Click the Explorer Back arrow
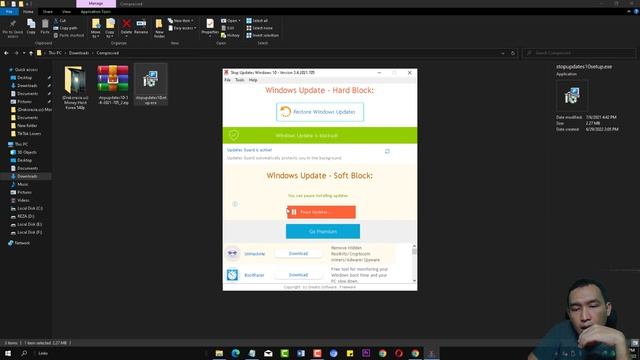The height and width of the screenshot is (360, 640). (x=6, y=53)
